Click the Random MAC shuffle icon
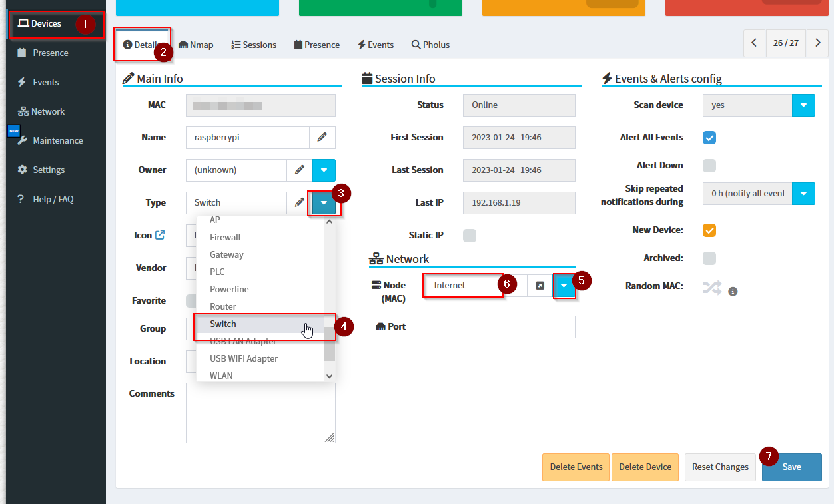Viewport: 834px width, 504px height. pos(711,288)
